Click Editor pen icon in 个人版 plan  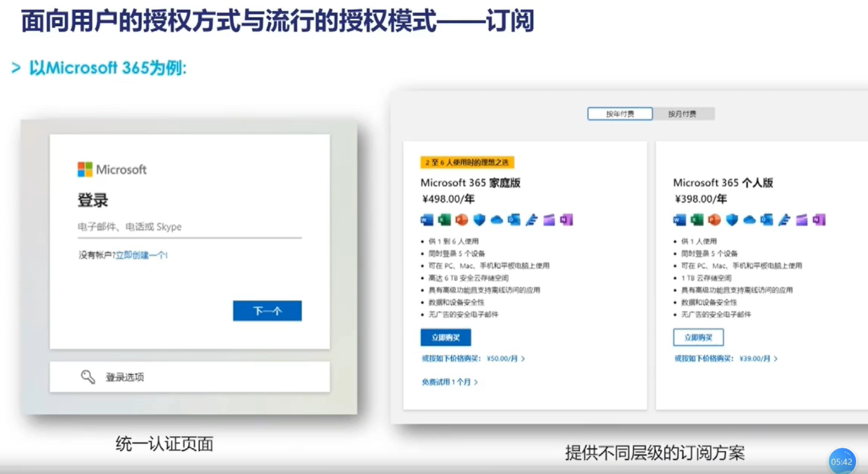(784, 220)
